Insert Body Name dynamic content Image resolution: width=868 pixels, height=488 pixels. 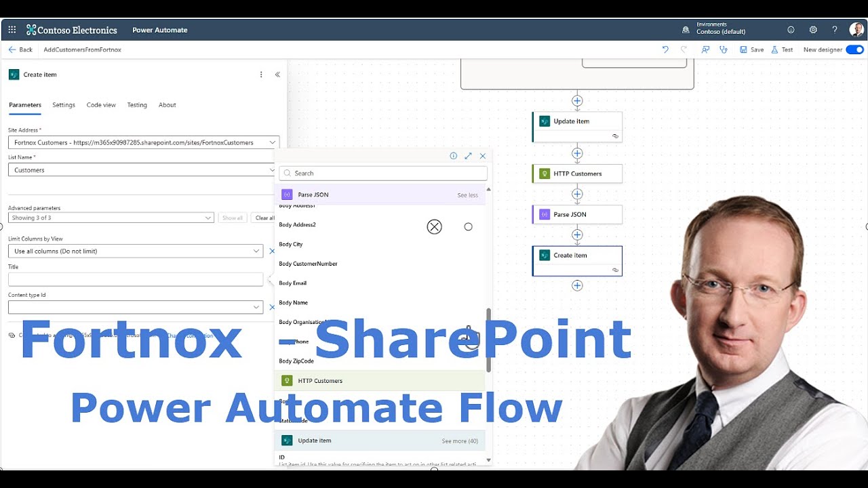pyautogui.click(x=294, y=303)
